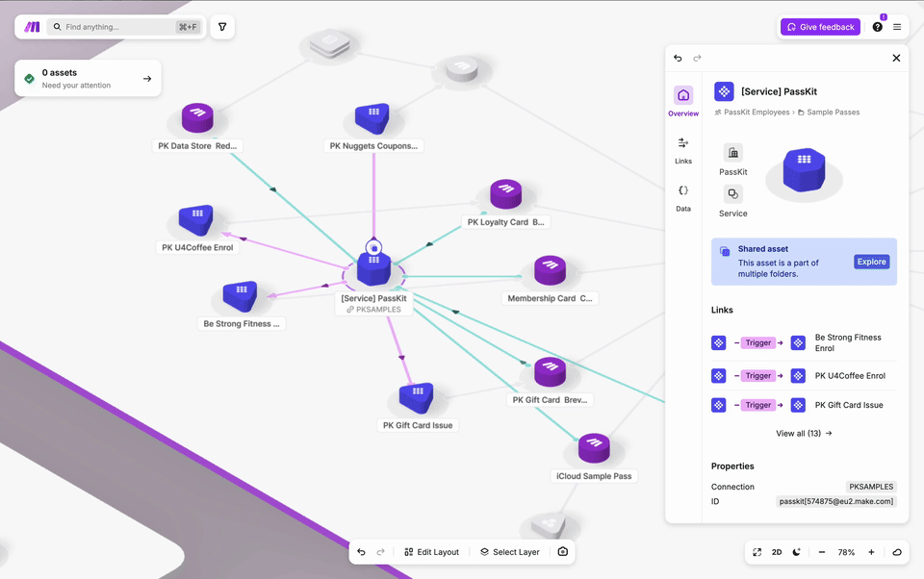Select the PK Gift Card Issue node
924x579 pixels.
(x=417, y=397)
